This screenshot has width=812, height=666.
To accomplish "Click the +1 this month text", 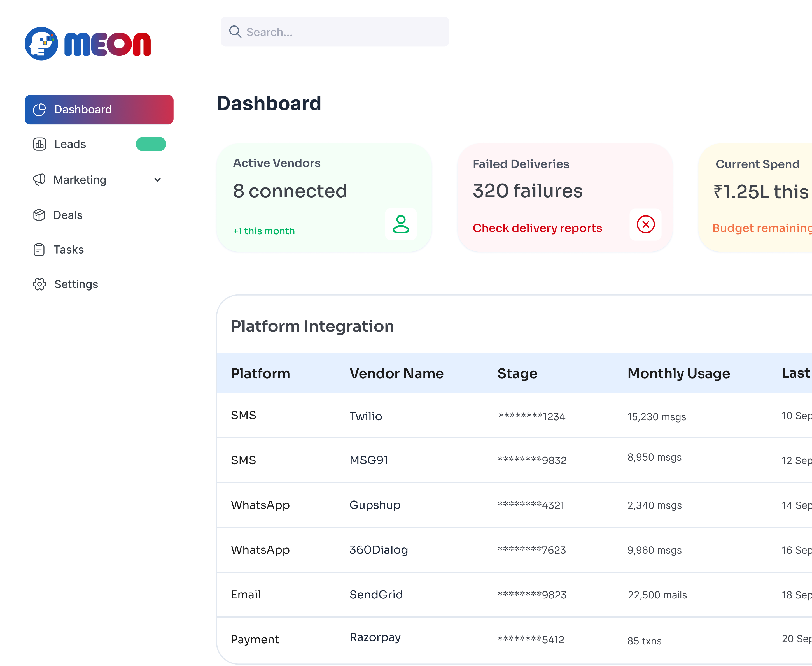I will pyautogui.click(x=264, y=231).
